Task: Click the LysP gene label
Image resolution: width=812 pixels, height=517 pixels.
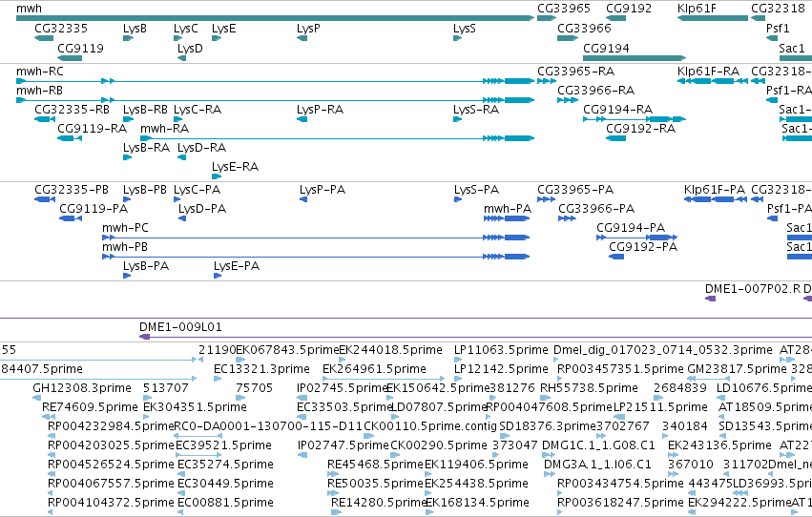Action: pos(308,28)
